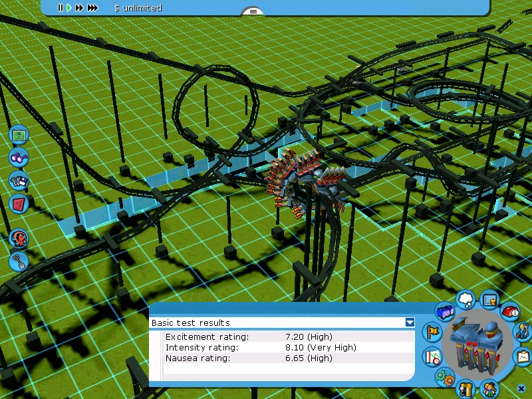Viewport: 532px width, 399px height.
Task: Open the ride measurements chart icon
Action: (x=433, y=356)
